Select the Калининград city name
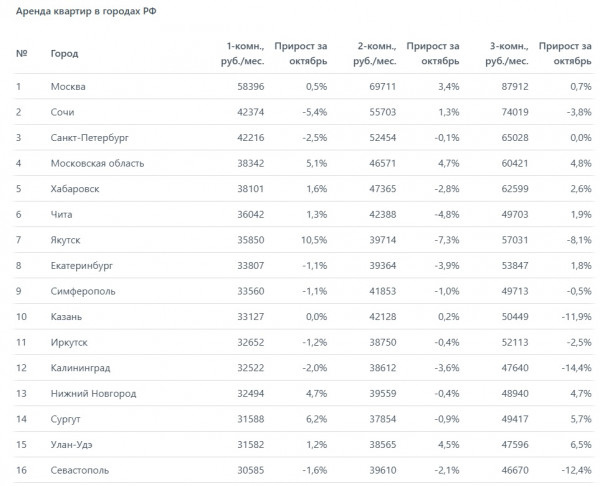This screenshot has width=600, height=486. [x=80, y=368]
